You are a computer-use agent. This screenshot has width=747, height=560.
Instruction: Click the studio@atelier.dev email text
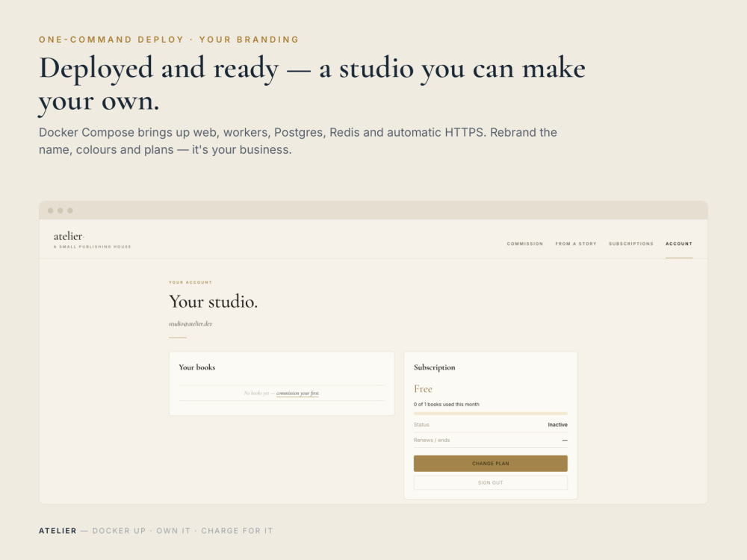click(190, 324)
